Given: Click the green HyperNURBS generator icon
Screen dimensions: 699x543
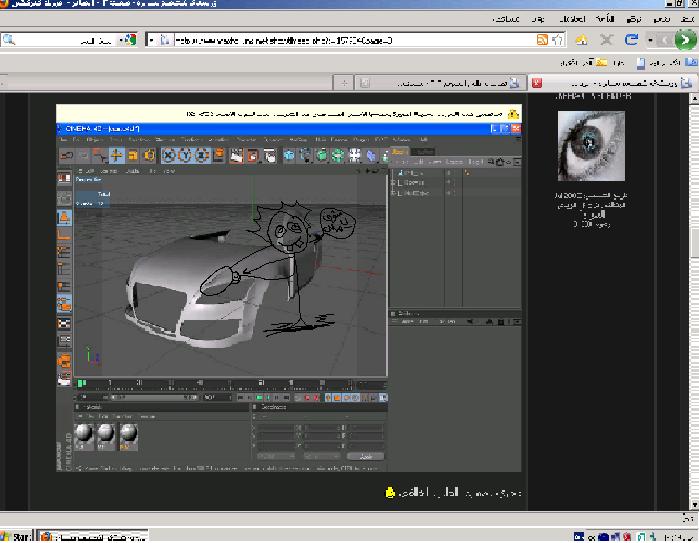Looking at the screenshot, I should (322, 156).
